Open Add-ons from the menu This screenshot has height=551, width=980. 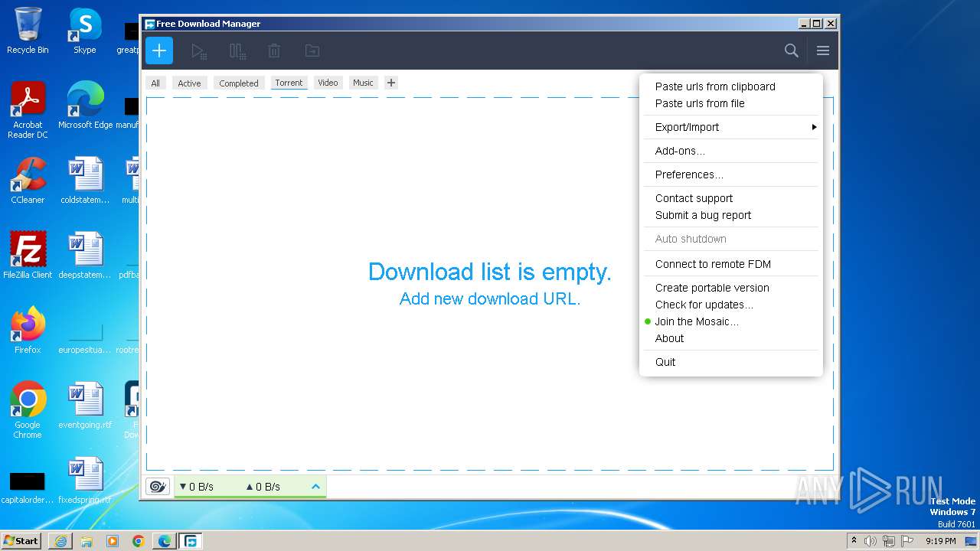pyautogui.click(x=731, y=151)
